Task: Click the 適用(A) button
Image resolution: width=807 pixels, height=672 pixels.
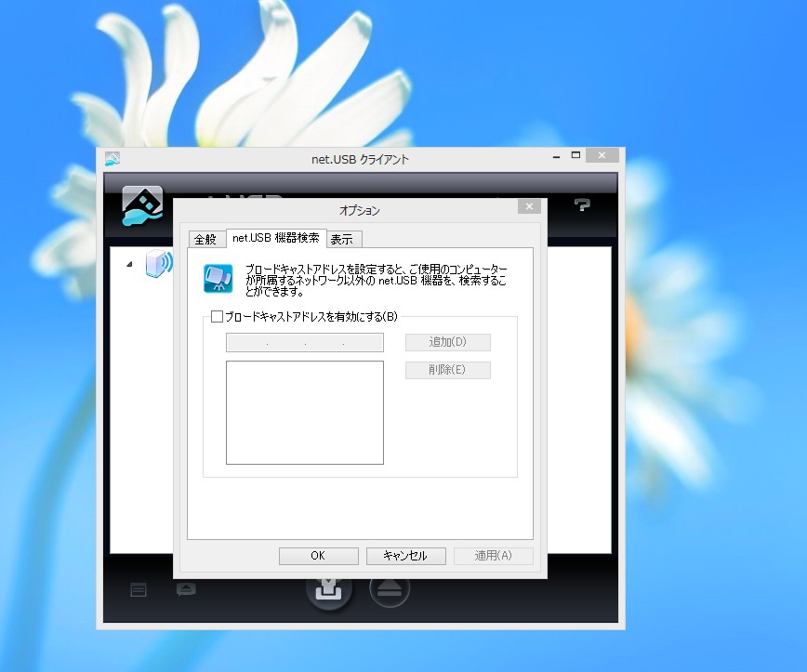Action: tap(493, 556)
